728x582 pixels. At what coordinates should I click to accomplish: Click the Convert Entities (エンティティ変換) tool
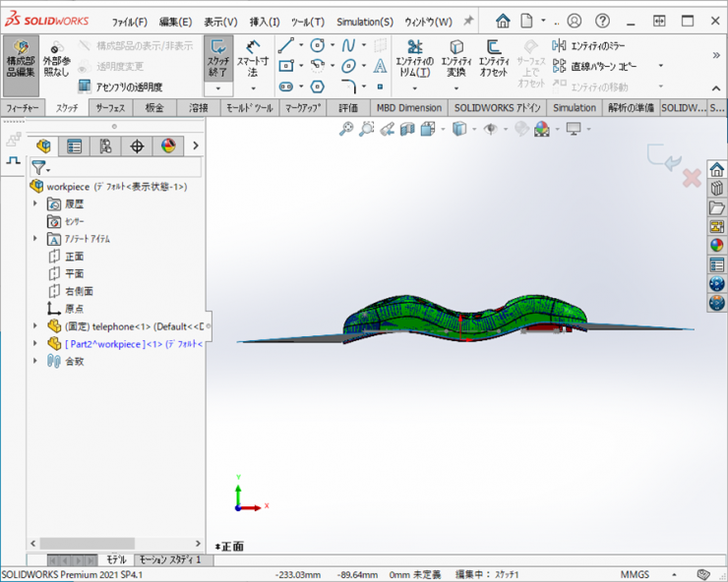[455, 59]
